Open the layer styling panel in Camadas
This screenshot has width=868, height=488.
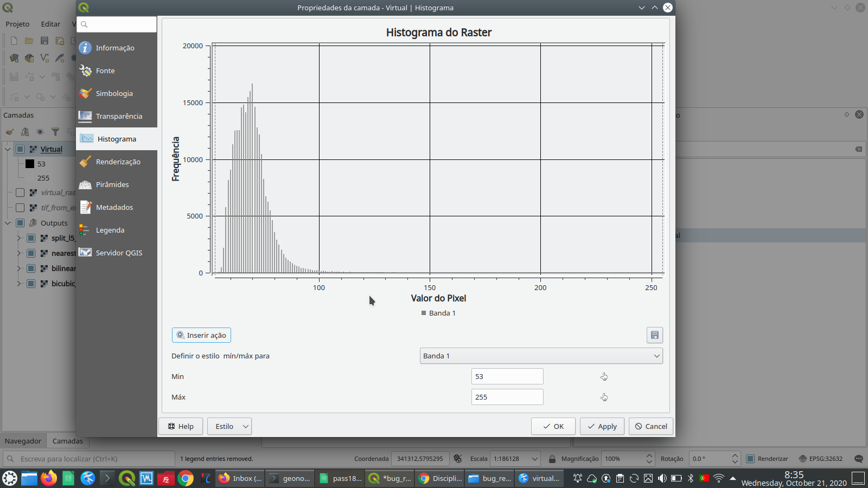[9, 131]
